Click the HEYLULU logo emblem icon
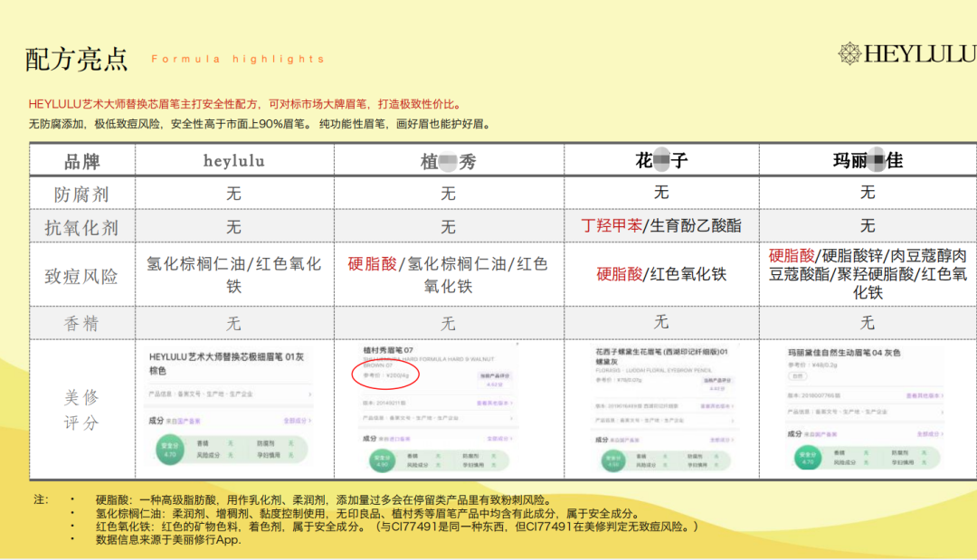 [849, 54]
